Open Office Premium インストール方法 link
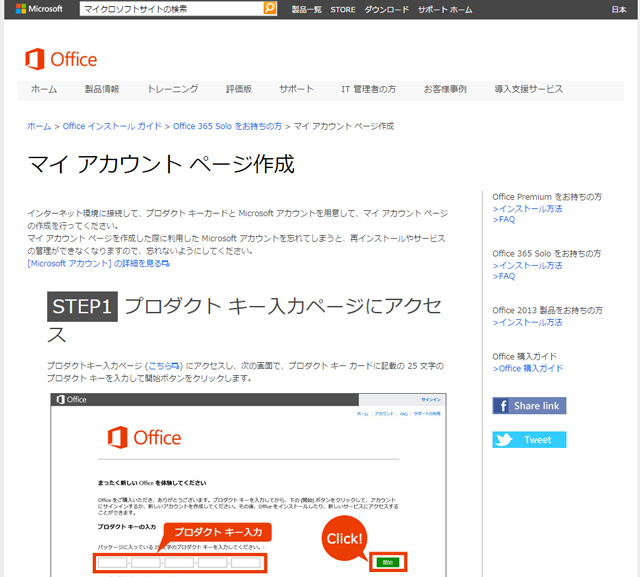The image size is (640, 577). pyautogui.click(x=527, y=209)
